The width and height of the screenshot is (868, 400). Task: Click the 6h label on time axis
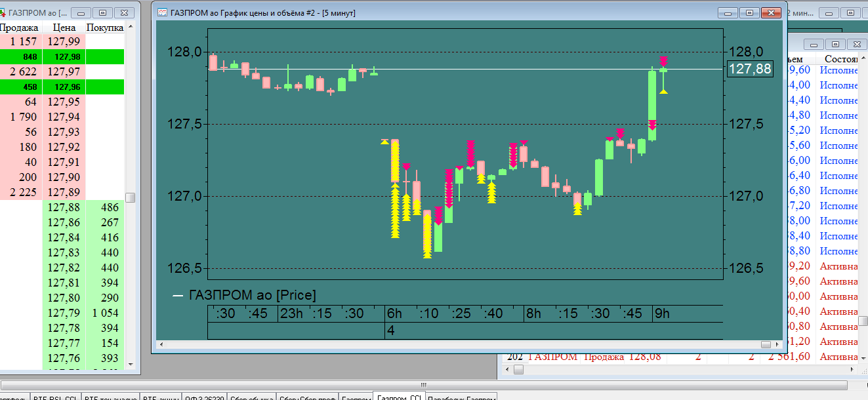(394, 313)
